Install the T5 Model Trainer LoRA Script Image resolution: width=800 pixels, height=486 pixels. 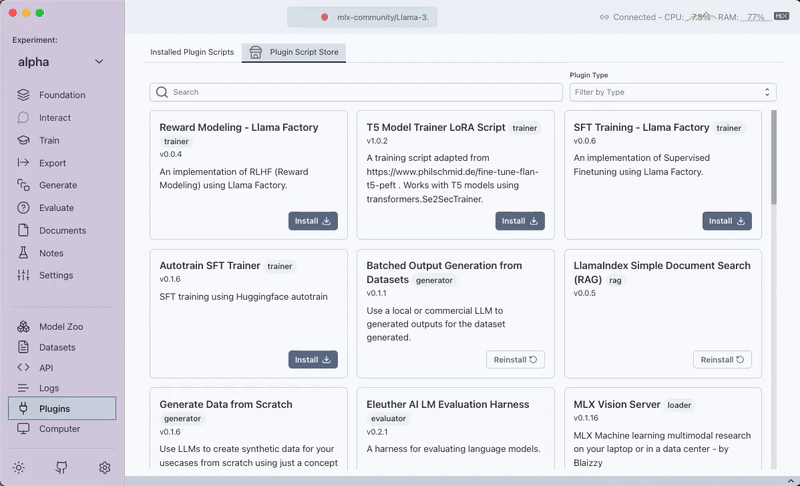(x=520, y=221)
